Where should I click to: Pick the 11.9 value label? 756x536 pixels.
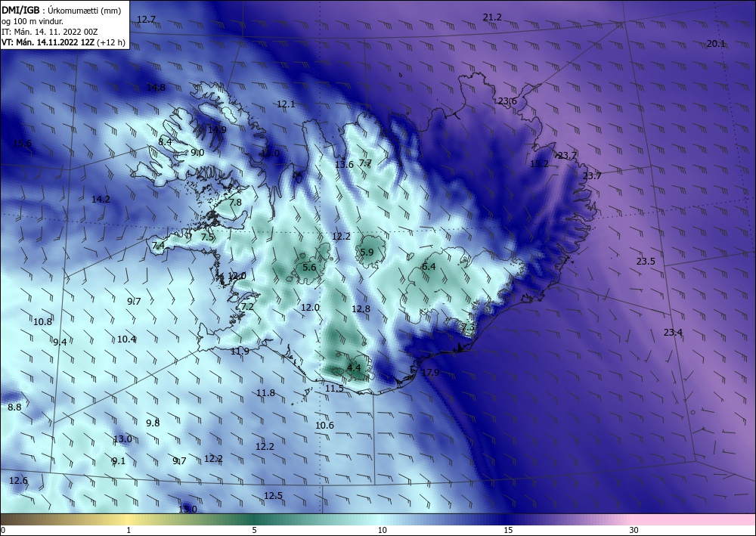(x=240, y=352)
